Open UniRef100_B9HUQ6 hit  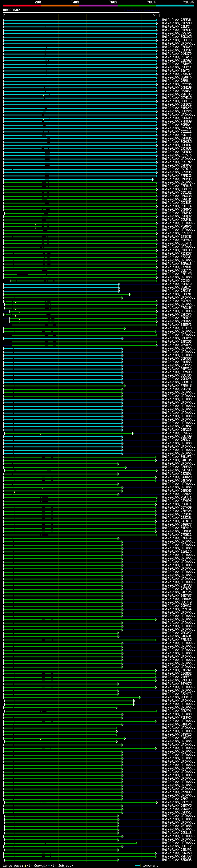(176, 138)
